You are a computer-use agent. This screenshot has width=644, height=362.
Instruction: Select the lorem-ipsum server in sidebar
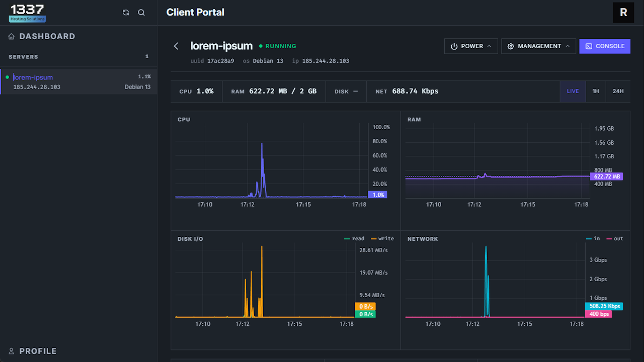pos(78,81)
